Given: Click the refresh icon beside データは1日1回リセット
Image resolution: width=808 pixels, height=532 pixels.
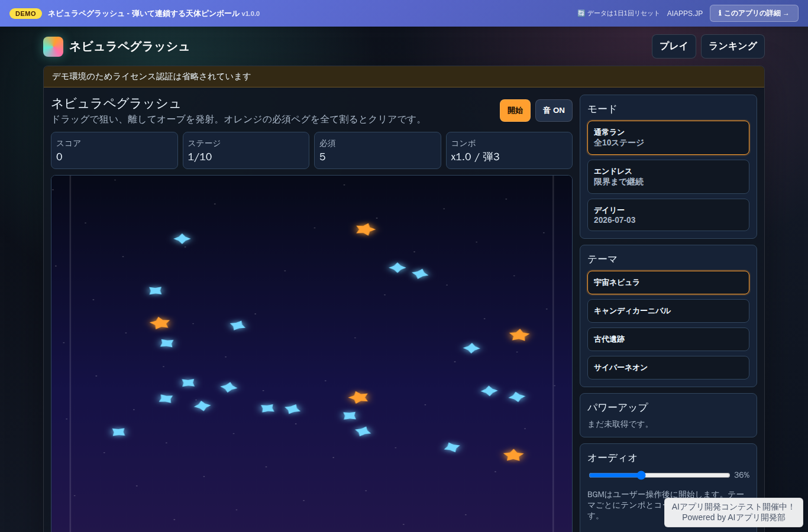Looking at the screenshot, I should tap(581, 13).
